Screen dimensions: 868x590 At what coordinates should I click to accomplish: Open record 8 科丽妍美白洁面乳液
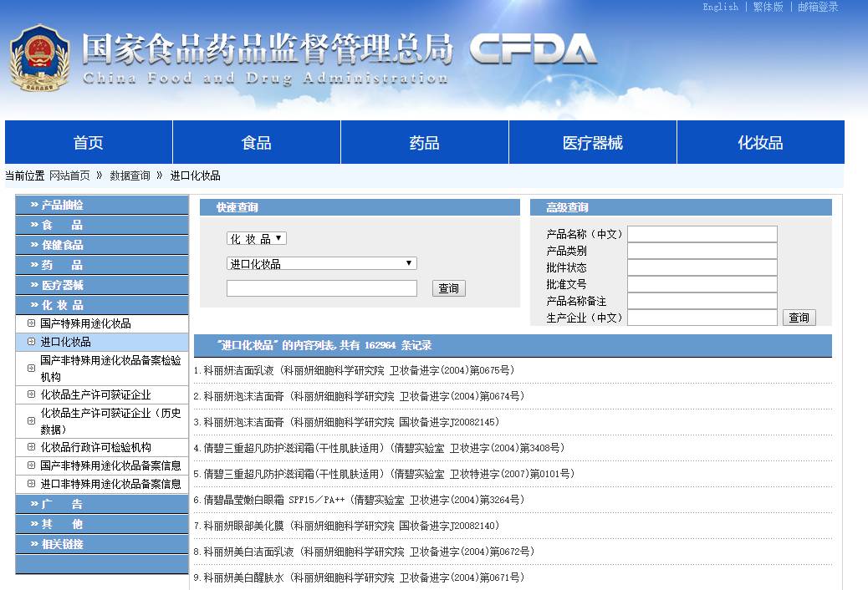click(x=370, y=552)
